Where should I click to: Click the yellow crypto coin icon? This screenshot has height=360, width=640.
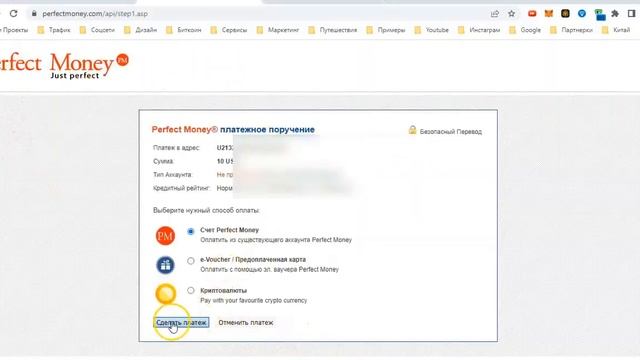click(165, 294)
